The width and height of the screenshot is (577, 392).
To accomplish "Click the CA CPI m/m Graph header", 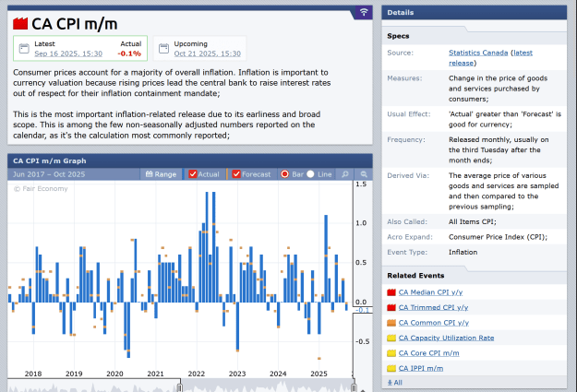I will 190,160.
